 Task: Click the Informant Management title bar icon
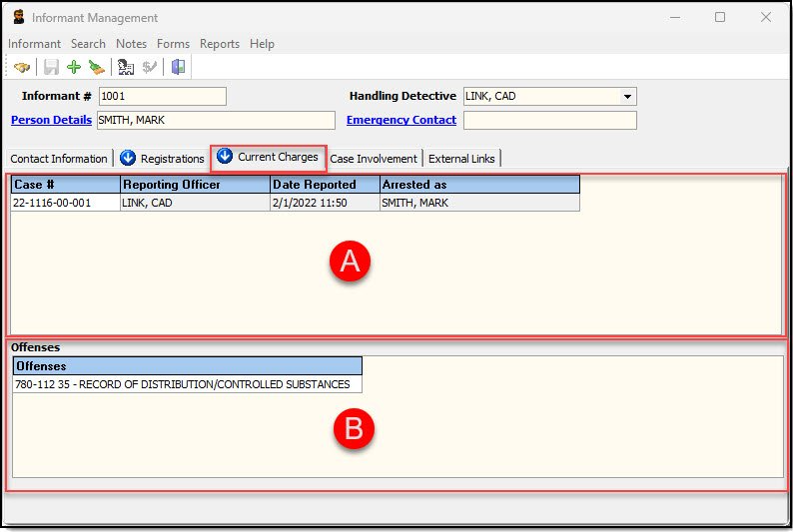click(x=18, y=18)
